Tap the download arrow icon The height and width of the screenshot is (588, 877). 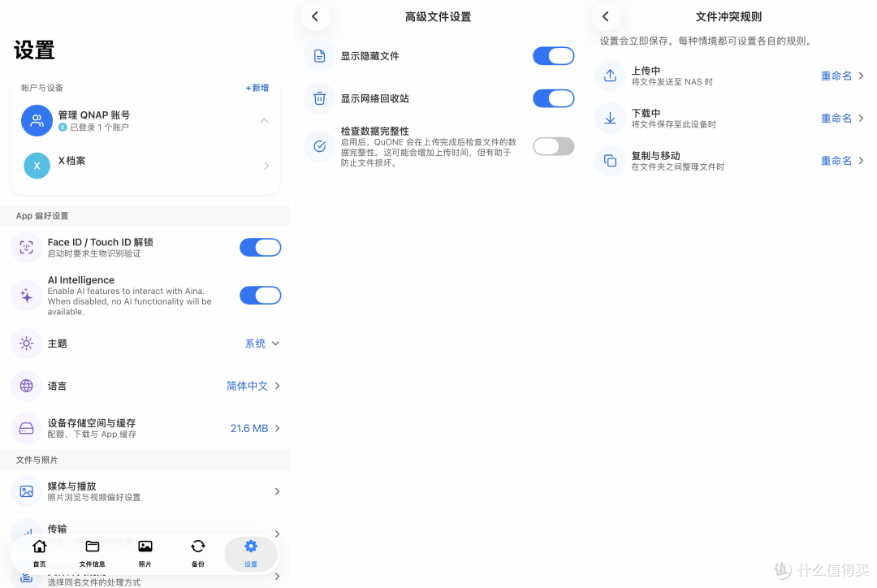pyautogui.click(x=610, y=118)
